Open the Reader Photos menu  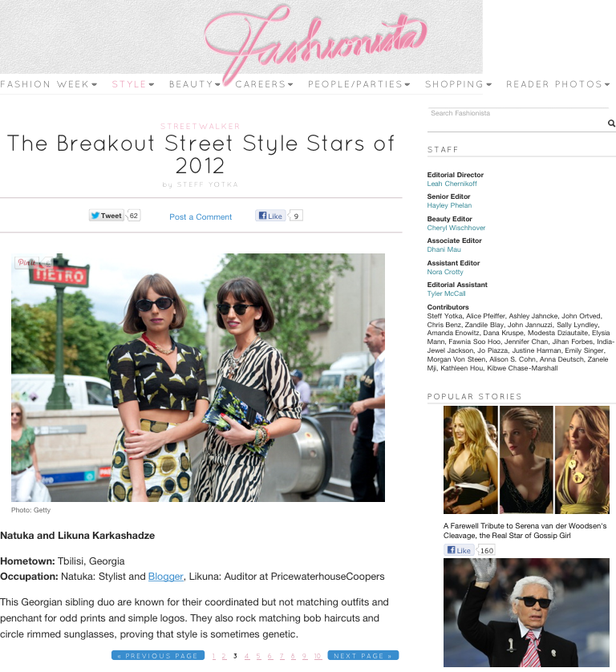coord(558,84)
